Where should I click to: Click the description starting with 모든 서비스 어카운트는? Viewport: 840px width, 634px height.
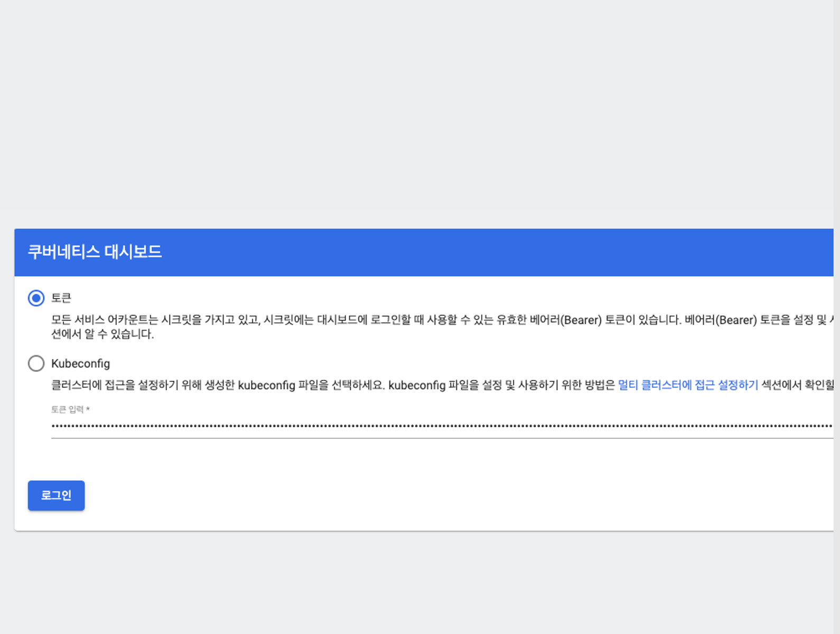tap(442, 327)
